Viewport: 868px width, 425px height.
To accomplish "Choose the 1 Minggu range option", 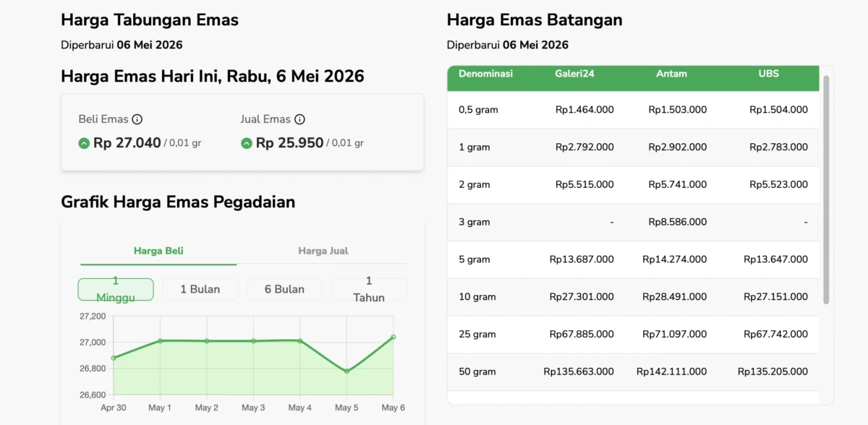I will (116, 289).
